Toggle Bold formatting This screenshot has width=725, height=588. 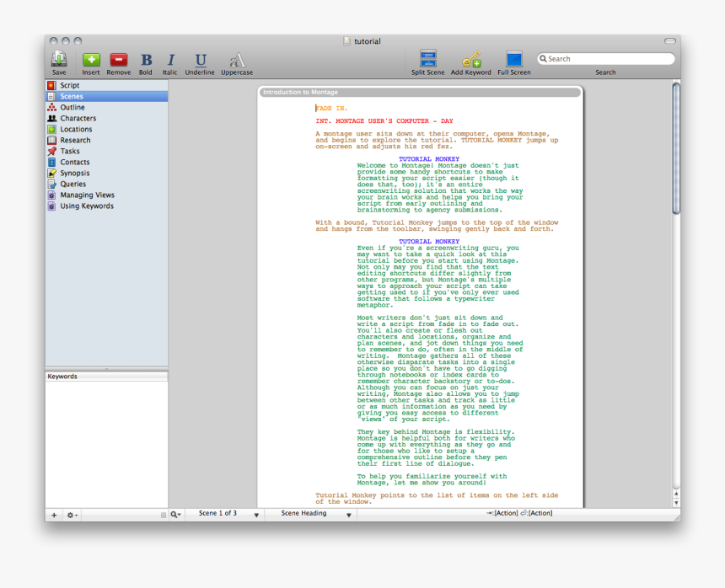point(146,60)
